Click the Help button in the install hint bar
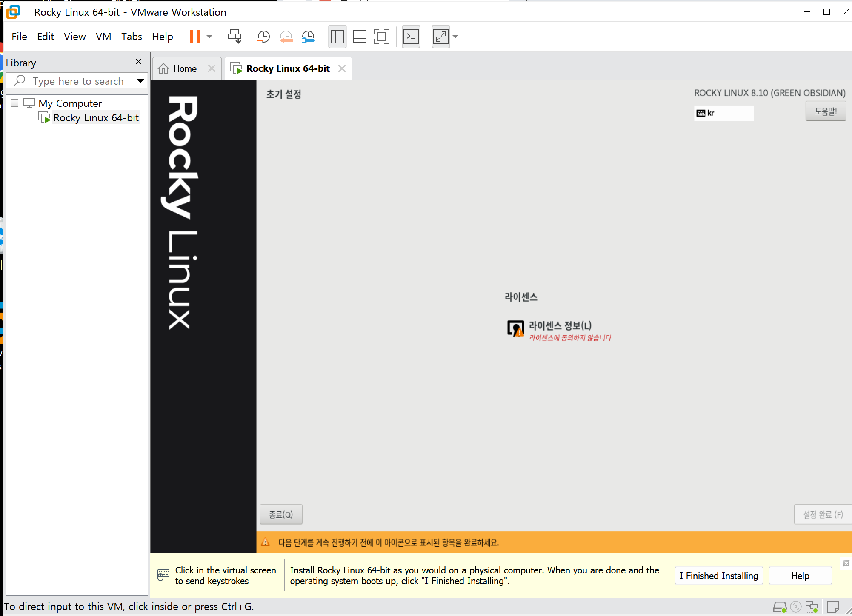The width and height of the screenshot is (852, 616). (x=800, y=576)
